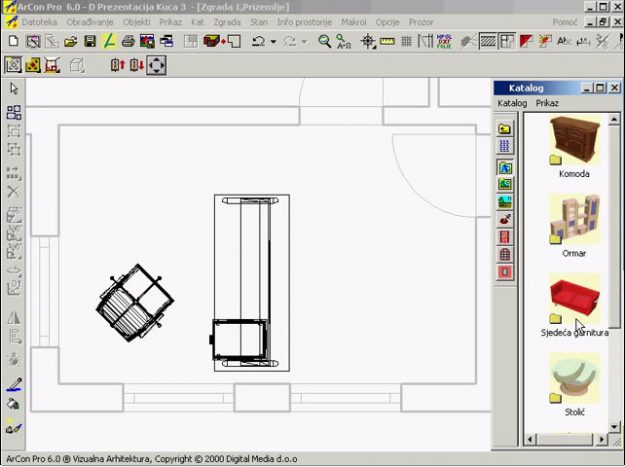625x467 pixels.
Task: Open the Katalog menu in catalog panel
Action: 512,103
